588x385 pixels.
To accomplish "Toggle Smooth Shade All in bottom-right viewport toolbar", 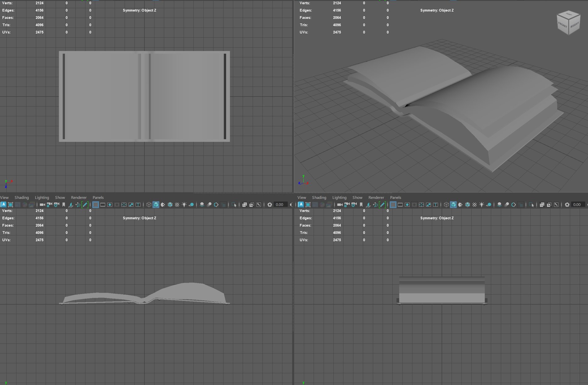I will coord(453,205).
